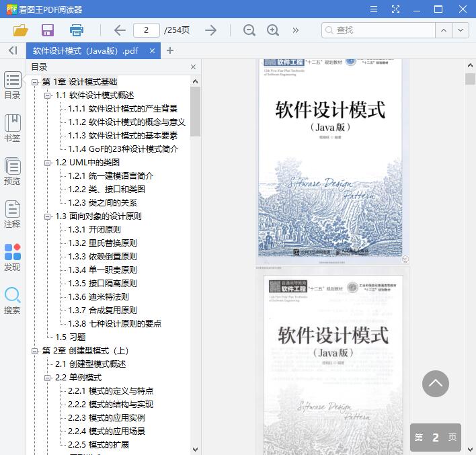Image resolution: width=476 pixels, height=455 pixels.
Task: Select 1.3.3 依赖倒置原则
Action: click(102, 256)
